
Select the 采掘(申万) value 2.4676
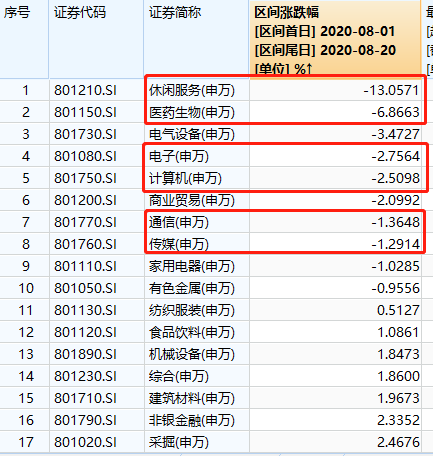coord(398,442)
